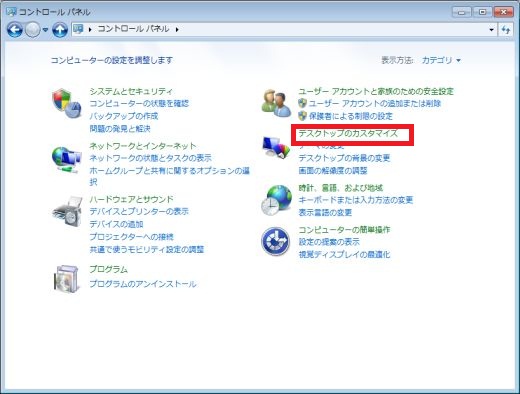Click コントロール パネル in address breadcrumb

(133, 29)
